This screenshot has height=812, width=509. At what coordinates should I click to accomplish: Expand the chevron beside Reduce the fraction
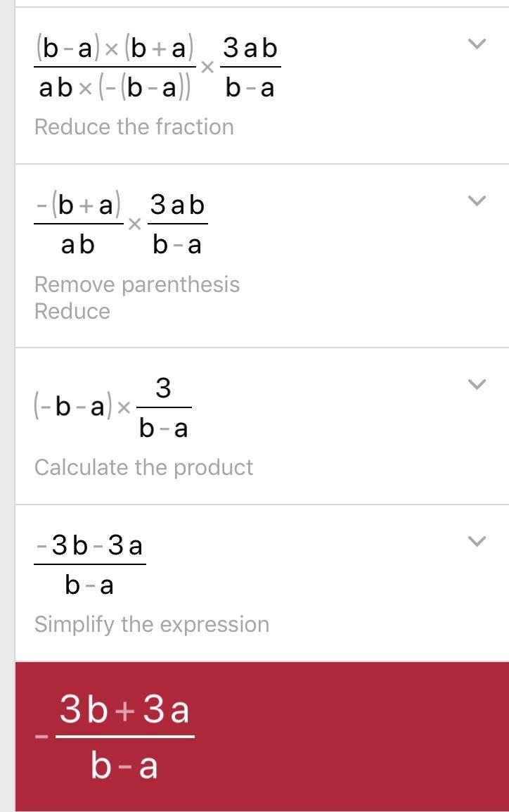point(477,44)
